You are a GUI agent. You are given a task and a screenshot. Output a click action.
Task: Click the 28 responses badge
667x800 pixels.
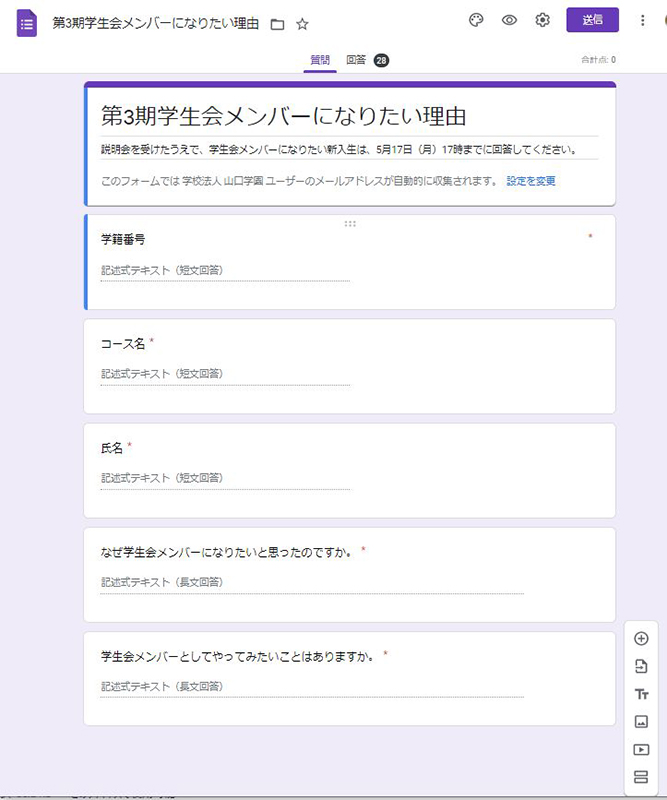click(x=381, y=60)
